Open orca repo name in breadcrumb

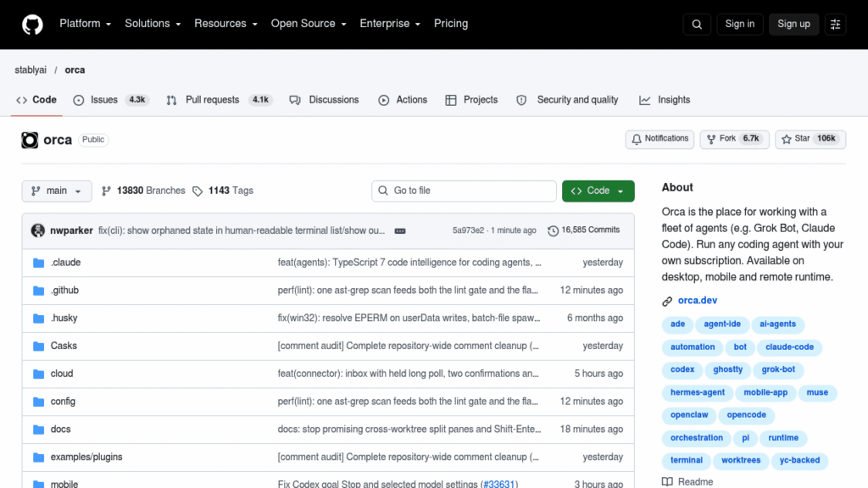click(x=75, y=70)
